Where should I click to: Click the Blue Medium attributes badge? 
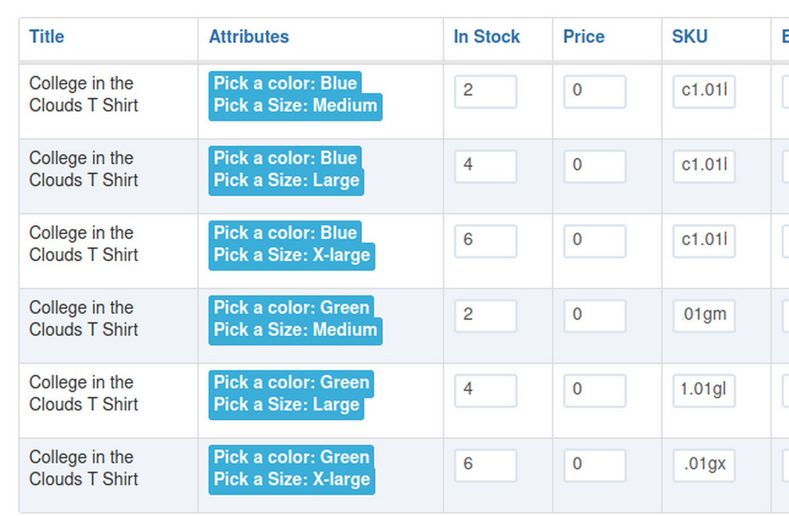point(295,95)
